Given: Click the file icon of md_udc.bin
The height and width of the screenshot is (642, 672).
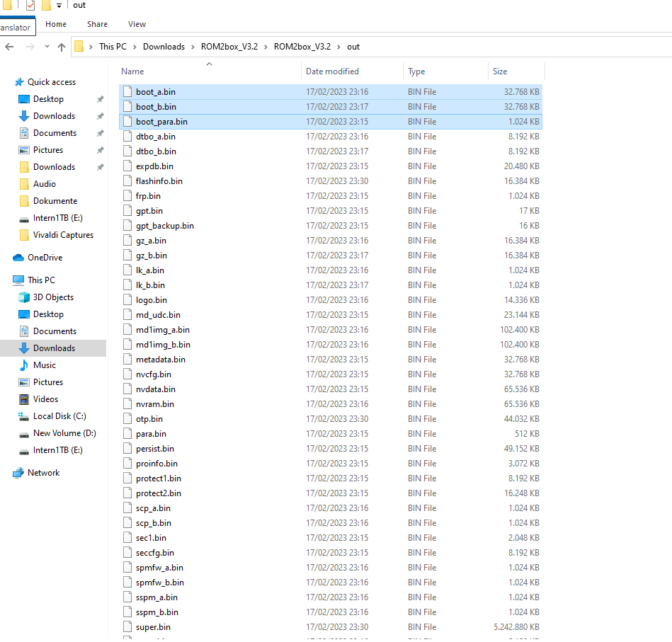Looking at the screenshot, I should point(127,314).
